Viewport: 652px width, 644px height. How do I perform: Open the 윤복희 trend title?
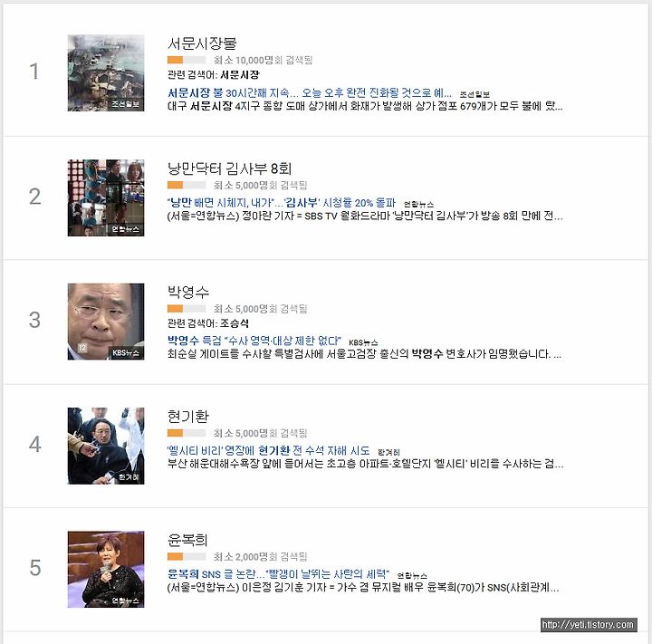pyautogui.click(x=187, y=540)
